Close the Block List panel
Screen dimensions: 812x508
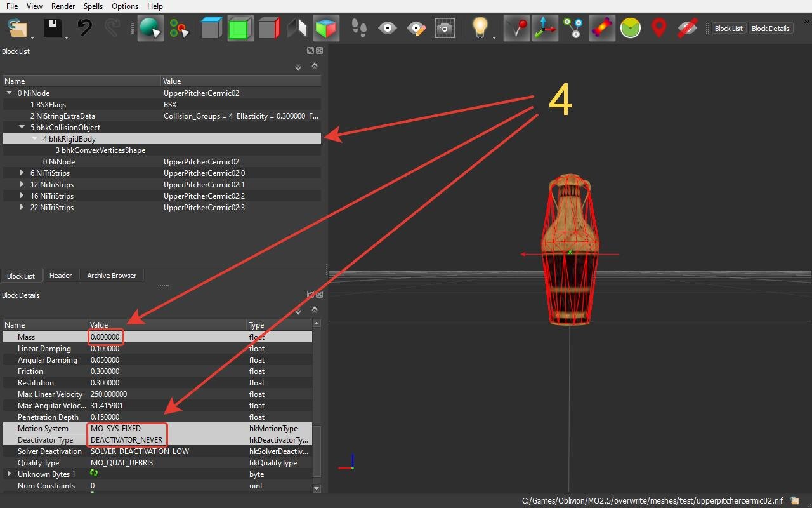[x=319, y=51]
